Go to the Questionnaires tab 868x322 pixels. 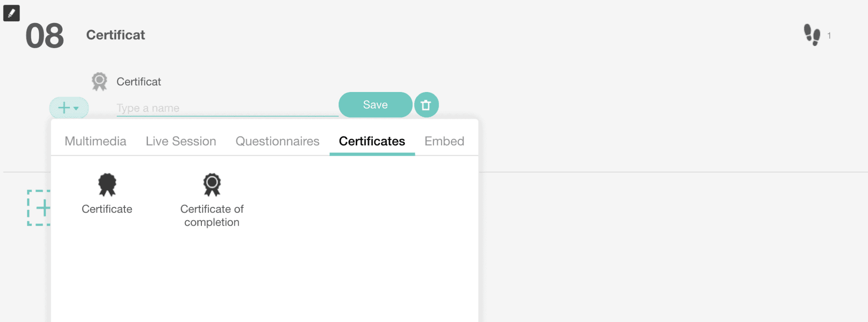[277, 141]
